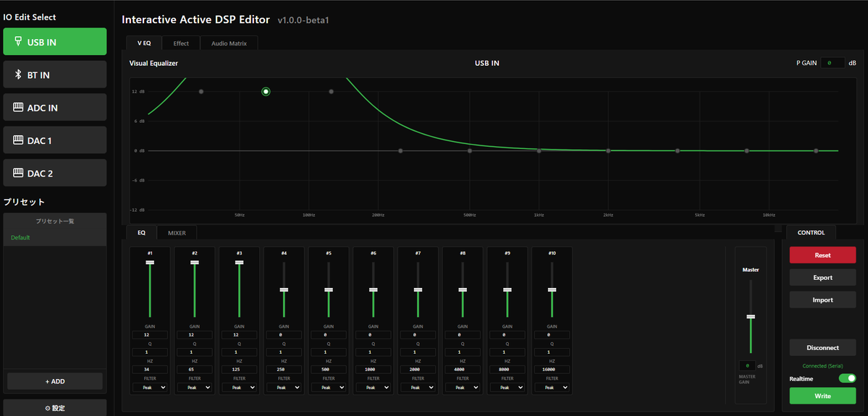Click the P GAIN input field

coord(833,63)
